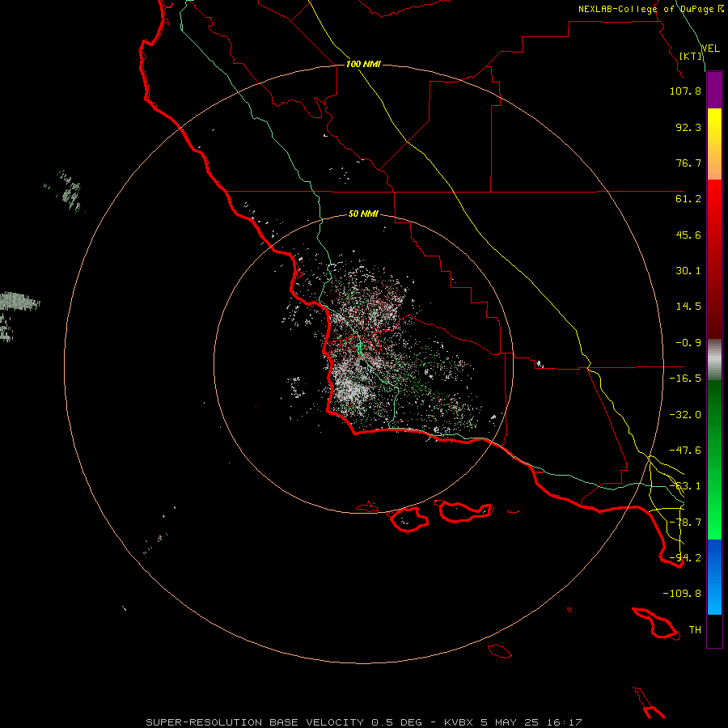Select the -47.6 velocity scale value
The image size is (728, 728).
pyautogui.click(x=685, y=451)
